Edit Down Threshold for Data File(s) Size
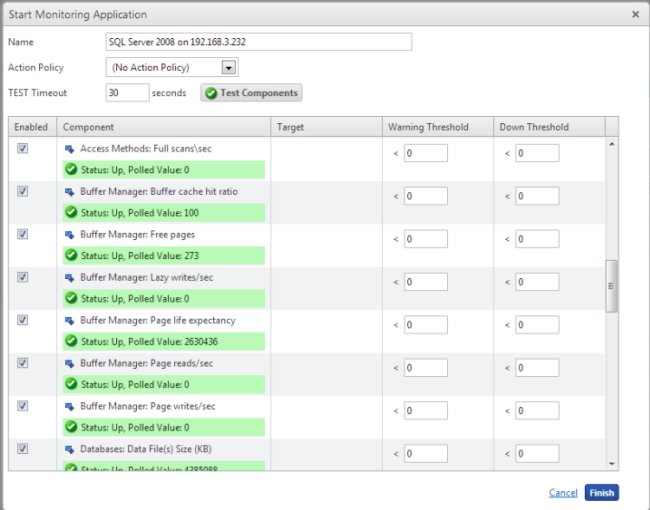 [537, 453]
